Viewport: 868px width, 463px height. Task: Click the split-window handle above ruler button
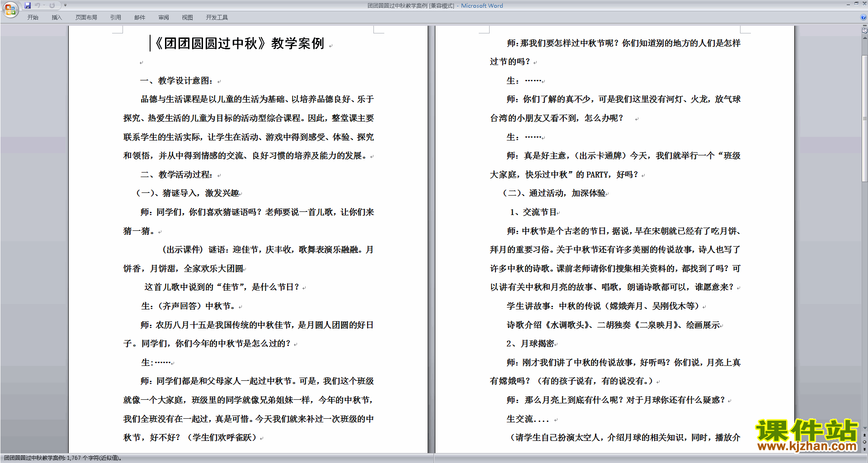point(864,26)
